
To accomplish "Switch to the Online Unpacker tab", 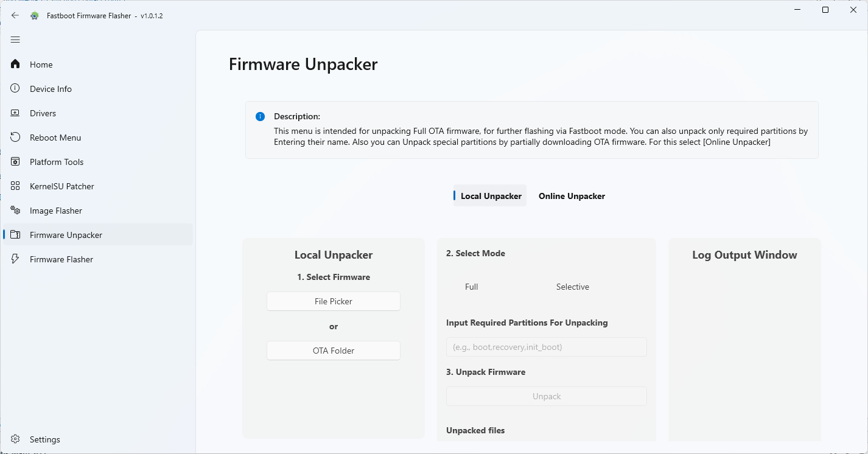I will [571, 195].
